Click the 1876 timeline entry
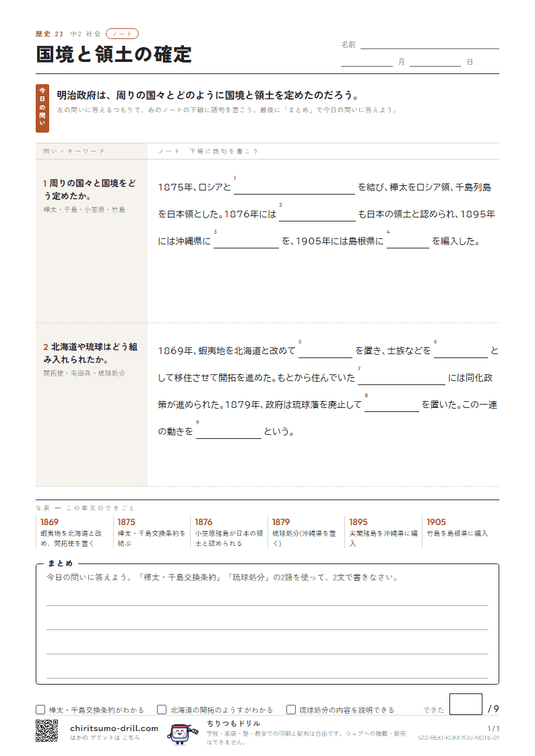 [x=228, y=532]
